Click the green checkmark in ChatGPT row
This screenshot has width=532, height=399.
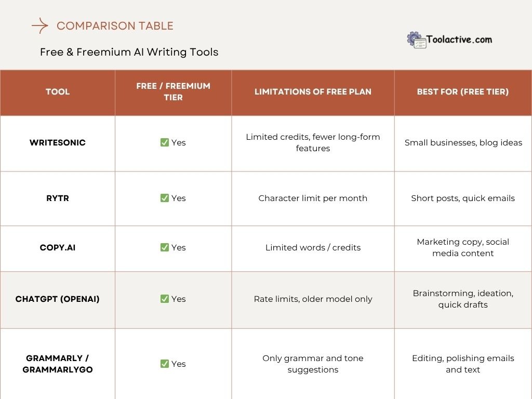tap(165, 299)
